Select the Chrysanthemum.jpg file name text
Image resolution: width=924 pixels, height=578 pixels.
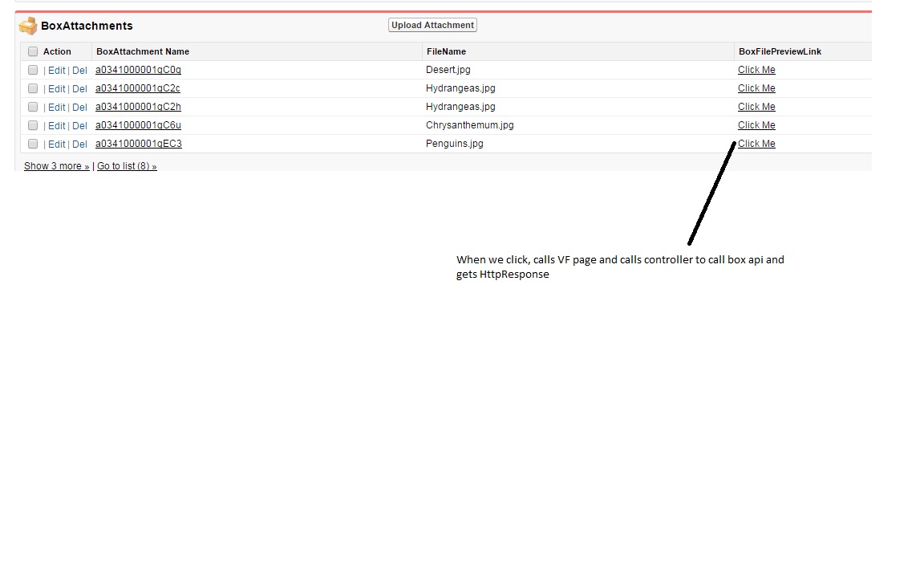(470, 125)
